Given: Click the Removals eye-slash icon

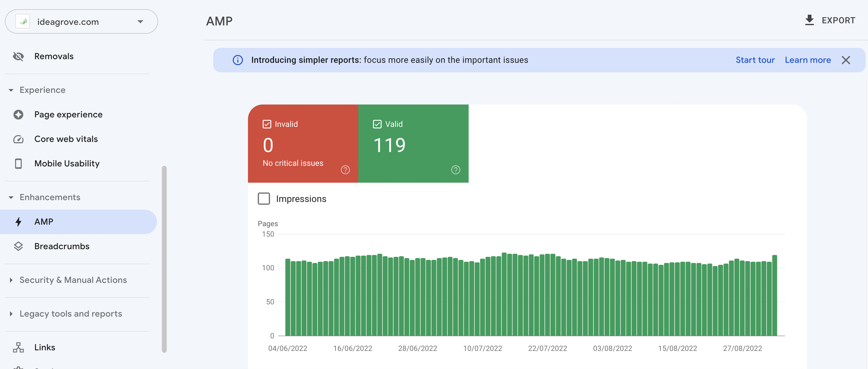Looking at the screenshot, I should 18,56.
